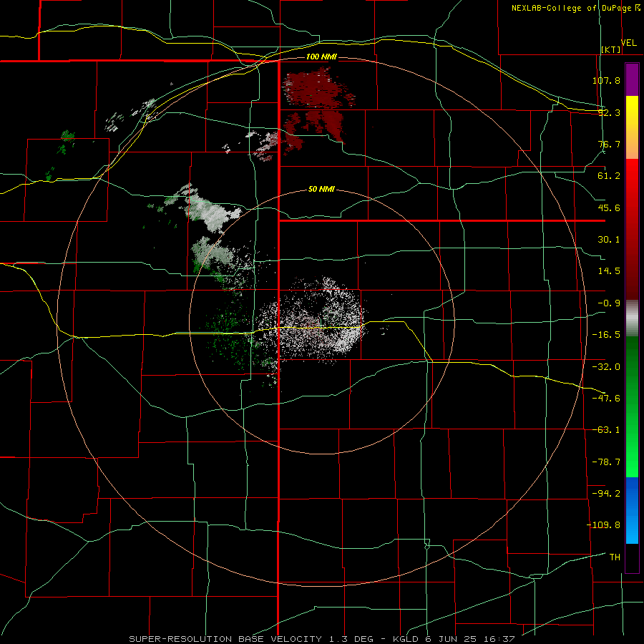Select the 30.1 velocity scale value
This screenshot has height=644, width=644.
[x=609, y=240]
